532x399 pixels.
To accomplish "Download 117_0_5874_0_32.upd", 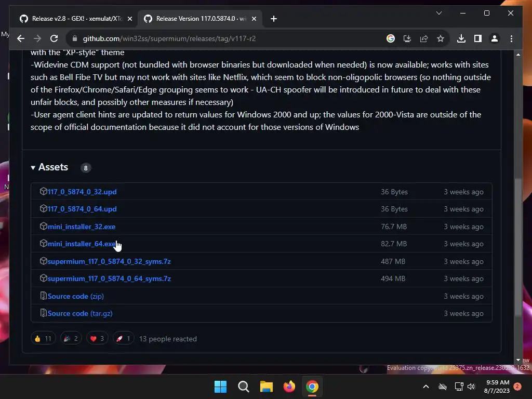I will [x=82, y=192].
